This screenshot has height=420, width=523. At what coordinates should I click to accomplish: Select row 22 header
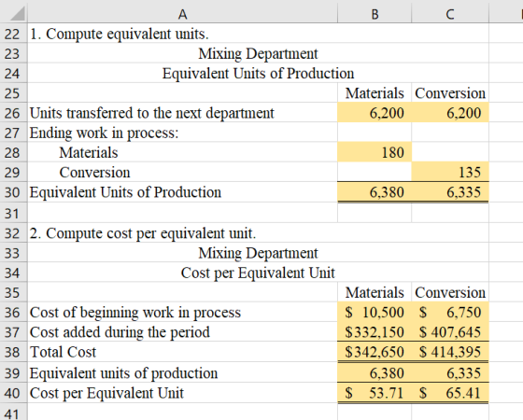coord(13,34)
